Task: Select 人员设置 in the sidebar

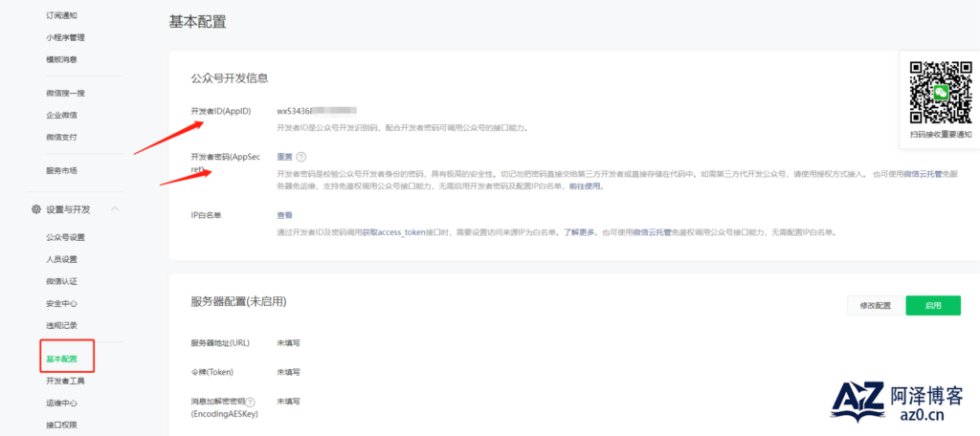Action: [x=61, y=259]
